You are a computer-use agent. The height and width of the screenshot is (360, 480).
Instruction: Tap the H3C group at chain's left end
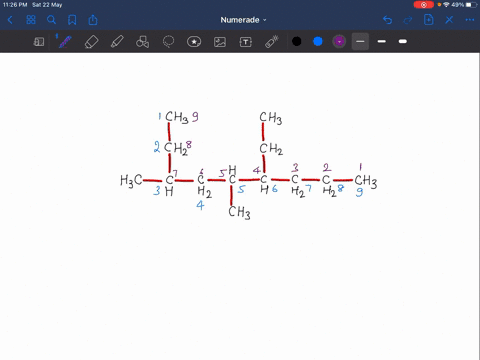tap(131, 181)
